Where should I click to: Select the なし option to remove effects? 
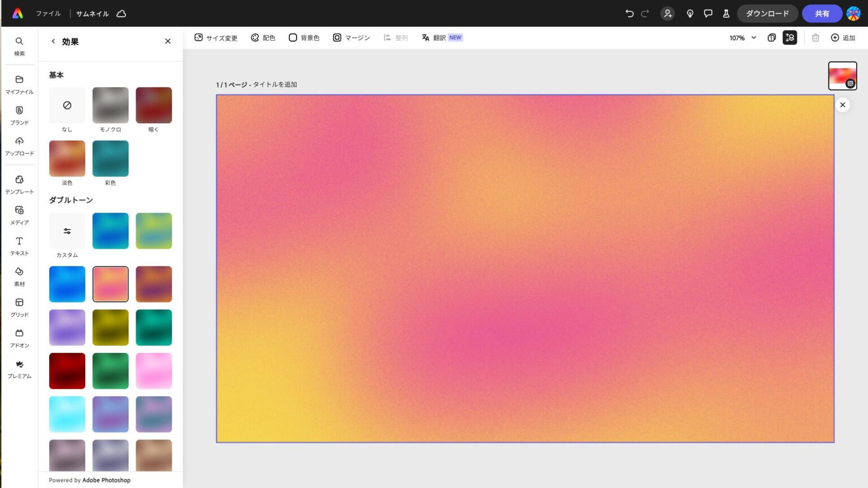point(67,105)
